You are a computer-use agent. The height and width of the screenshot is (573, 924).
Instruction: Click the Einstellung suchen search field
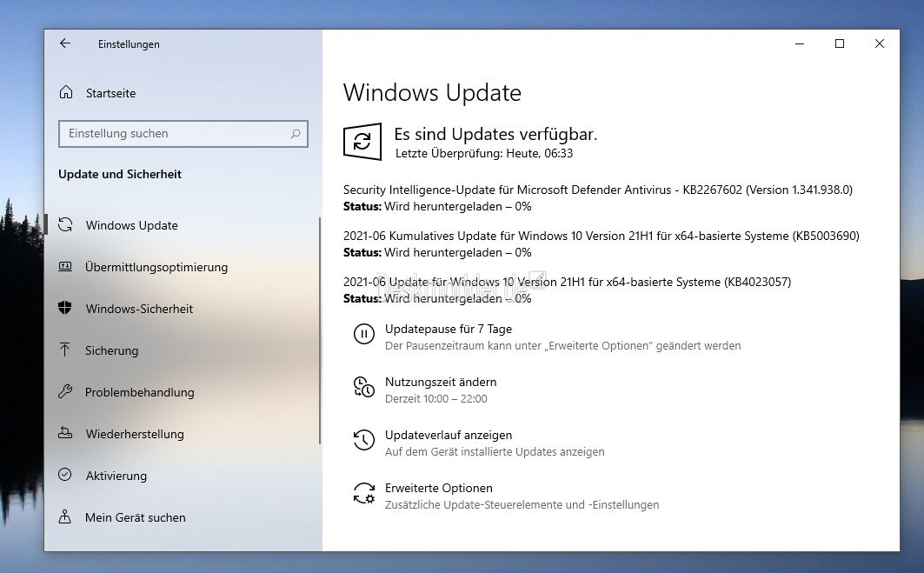coord(183,134)
